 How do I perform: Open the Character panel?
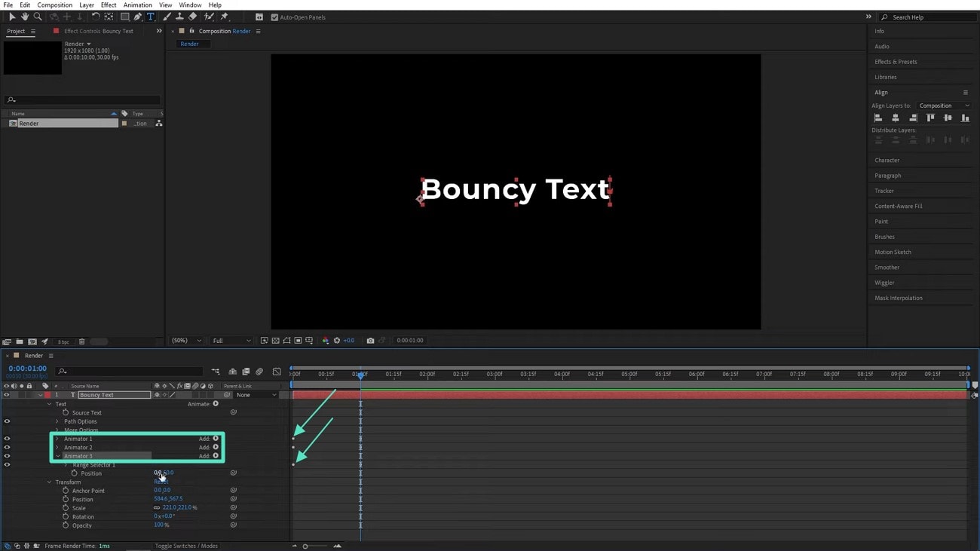click(x=887, y=161)
